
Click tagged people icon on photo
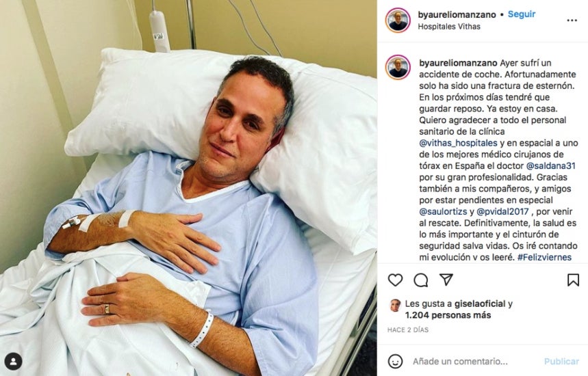point(14,362)
